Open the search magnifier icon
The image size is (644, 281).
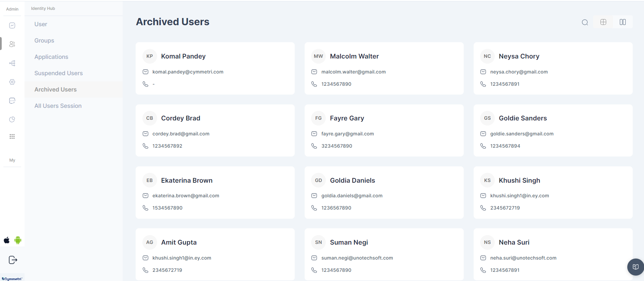point(585,22)
